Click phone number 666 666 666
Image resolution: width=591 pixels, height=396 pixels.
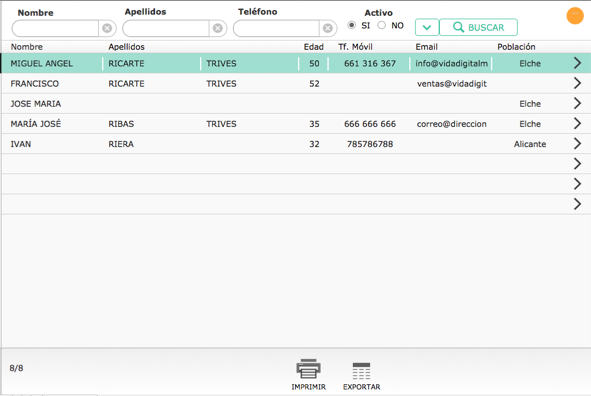[x=370, y=124]
